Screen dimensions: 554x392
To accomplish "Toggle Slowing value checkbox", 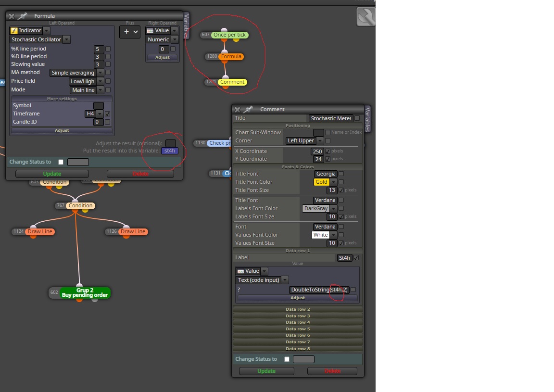I will pos(108,64).
